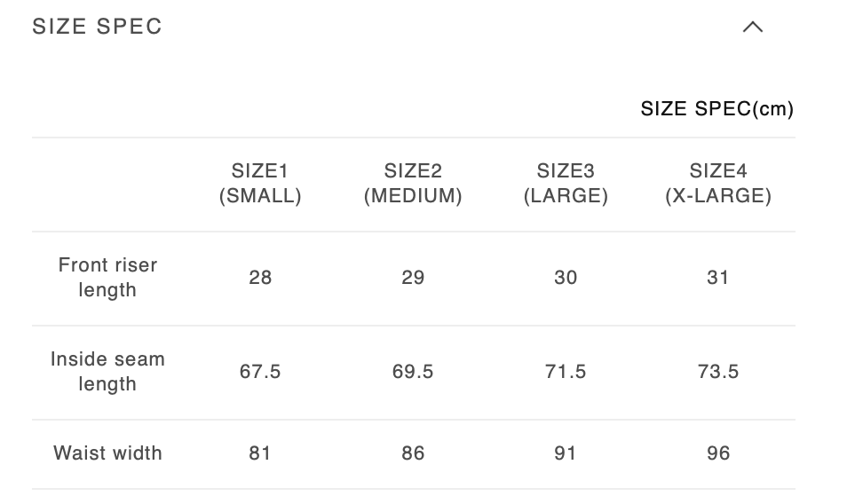
Task: Click the Waist width row label
Action: pyautogui.click(x=107, y=453)
